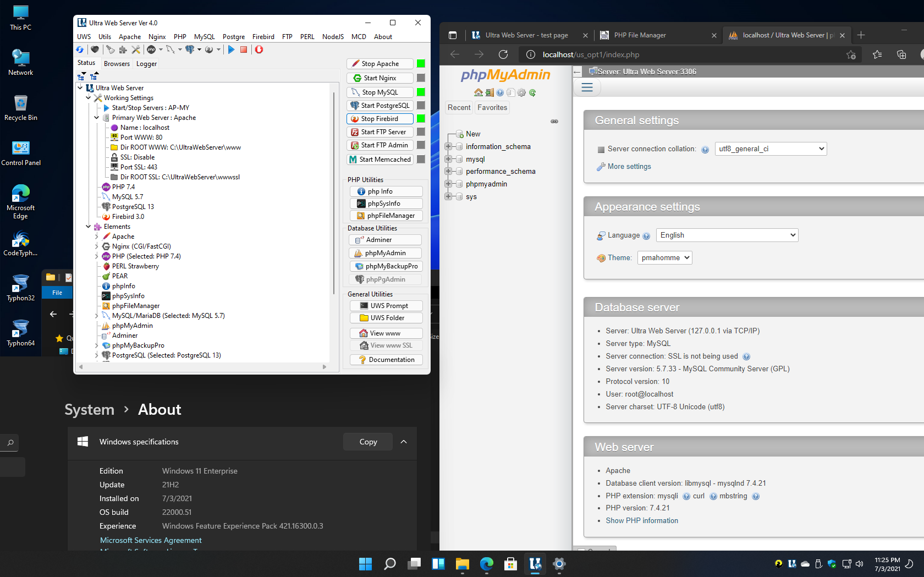This screenshot has width=924, height=577.
Task: Expand the mysql database node
Action: tap(448, 159)
